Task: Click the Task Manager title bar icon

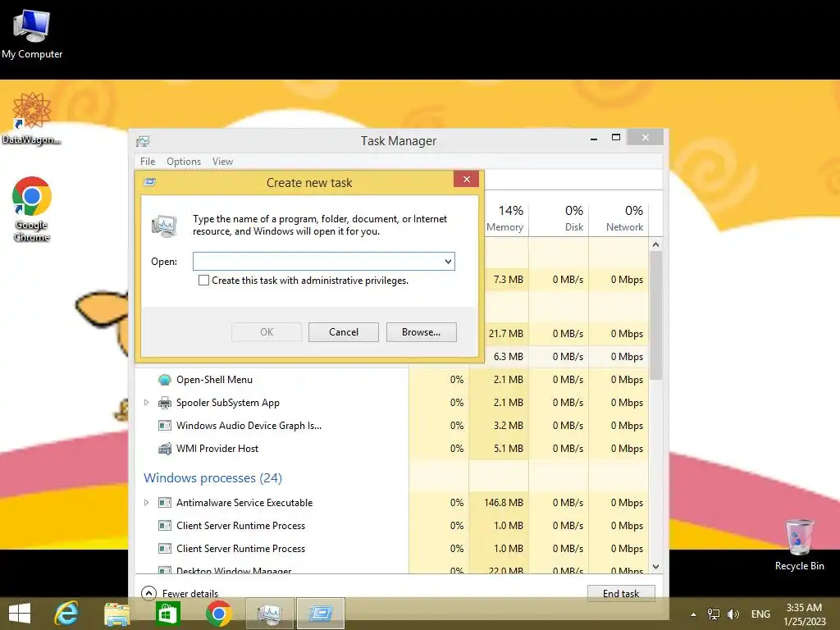Action: click(143, 141)
